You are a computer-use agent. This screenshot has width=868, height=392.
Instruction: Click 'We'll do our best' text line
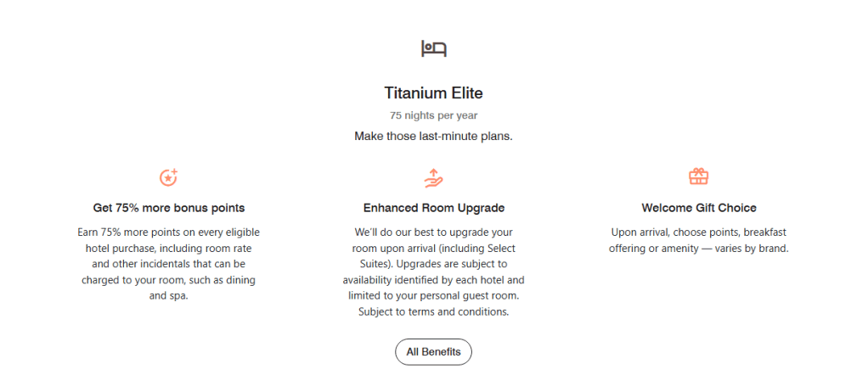[433, 232]
